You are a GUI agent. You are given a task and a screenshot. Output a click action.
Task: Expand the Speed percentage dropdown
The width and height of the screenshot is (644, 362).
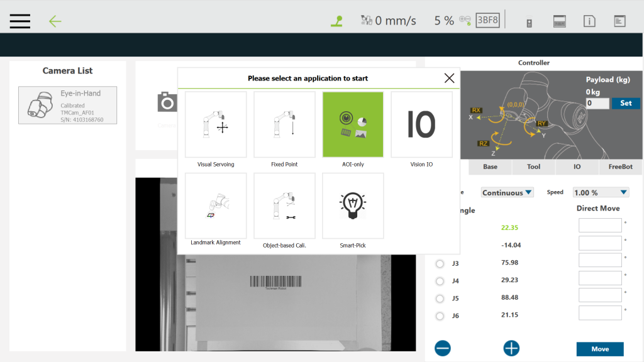[601, 193]
